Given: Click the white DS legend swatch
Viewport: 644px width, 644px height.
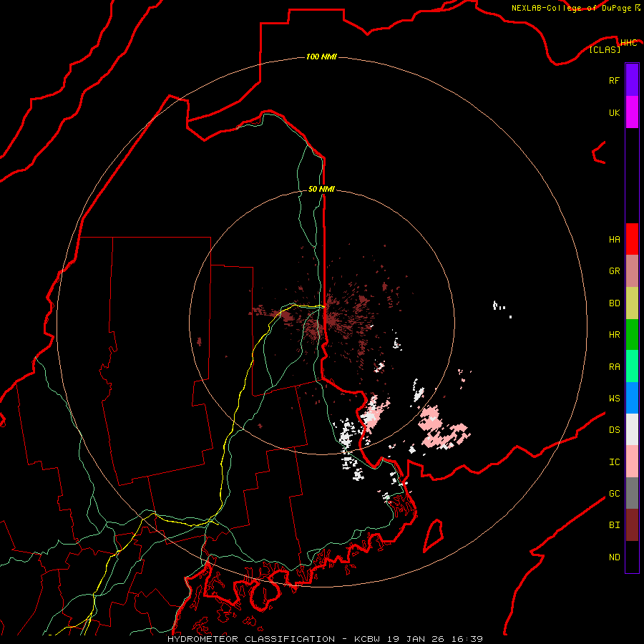Looking at the screenshot, I should [632, 429].
